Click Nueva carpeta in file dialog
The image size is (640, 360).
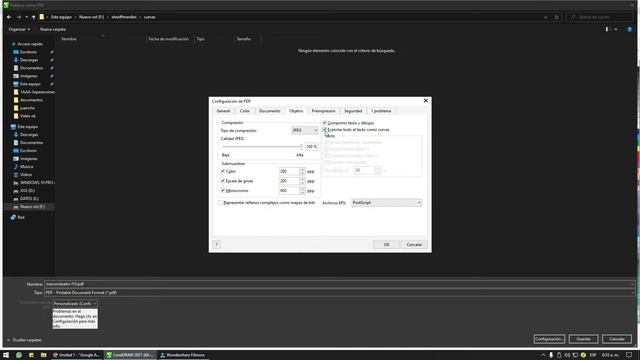[x=53, y=29]
